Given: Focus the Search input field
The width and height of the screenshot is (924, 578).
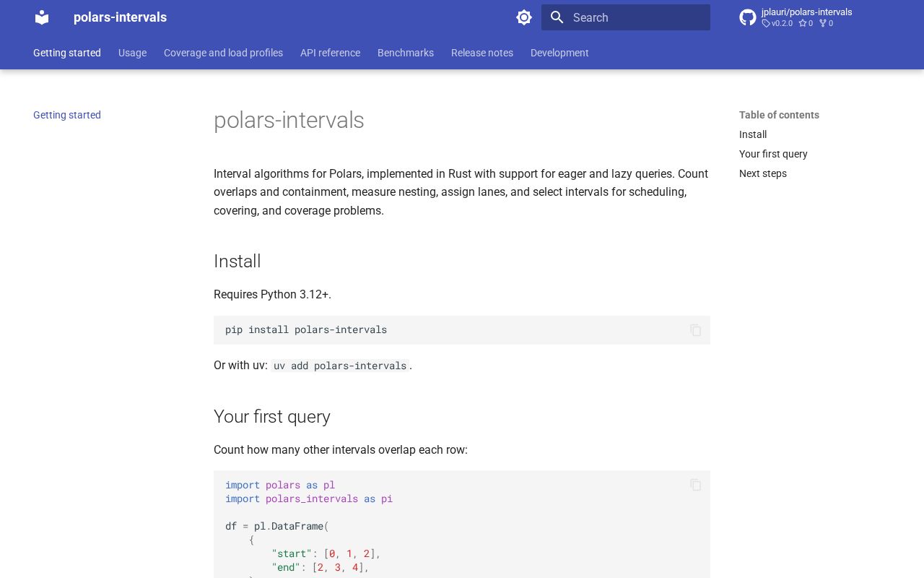Looking at the screenshot, I should click(x=626, y=17).
